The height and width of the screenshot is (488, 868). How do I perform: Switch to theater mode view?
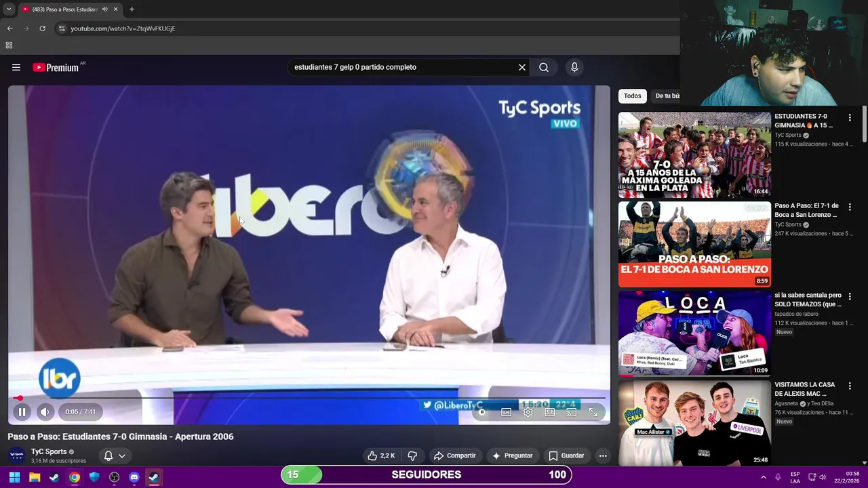point(549,412)
